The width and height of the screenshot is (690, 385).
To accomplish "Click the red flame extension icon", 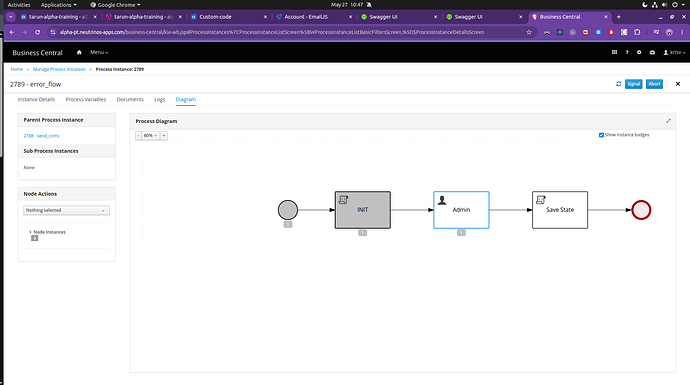I will pos(611,32).
